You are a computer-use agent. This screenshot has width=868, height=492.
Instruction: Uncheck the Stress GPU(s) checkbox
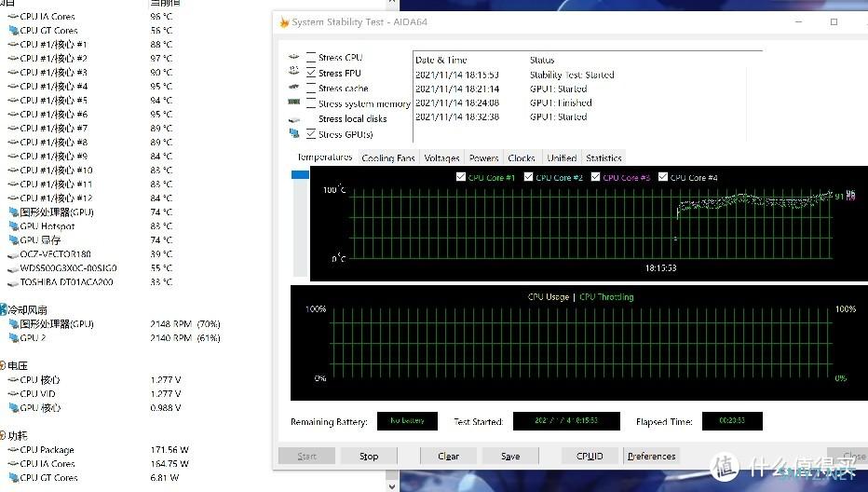point(311,133)
